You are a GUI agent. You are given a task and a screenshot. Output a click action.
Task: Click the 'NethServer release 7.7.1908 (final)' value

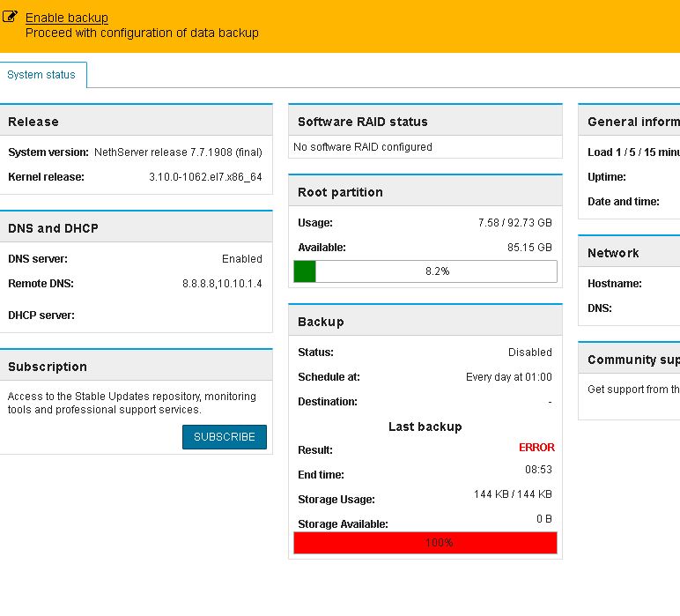coord(178,152)
